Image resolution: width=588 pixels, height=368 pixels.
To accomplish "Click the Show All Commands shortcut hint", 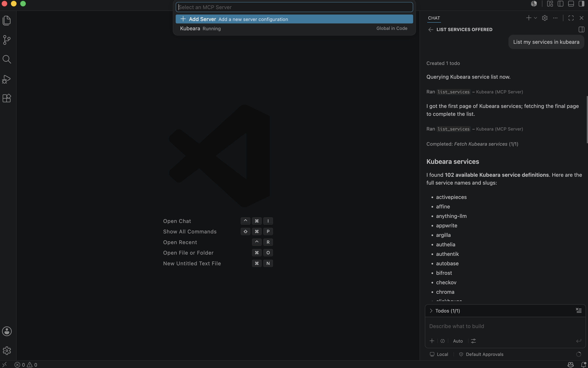I will (x=218, y=231).
